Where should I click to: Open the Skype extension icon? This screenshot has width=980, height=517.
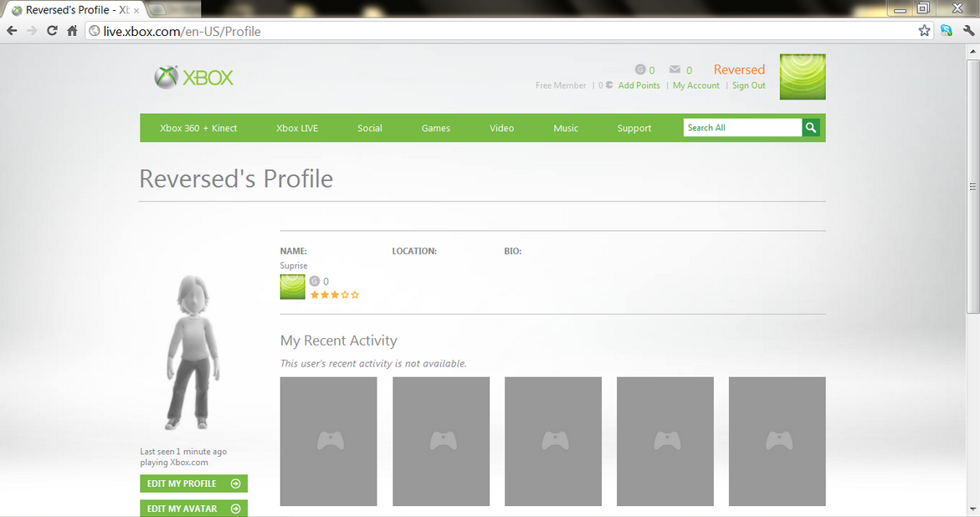click(947, 31)
